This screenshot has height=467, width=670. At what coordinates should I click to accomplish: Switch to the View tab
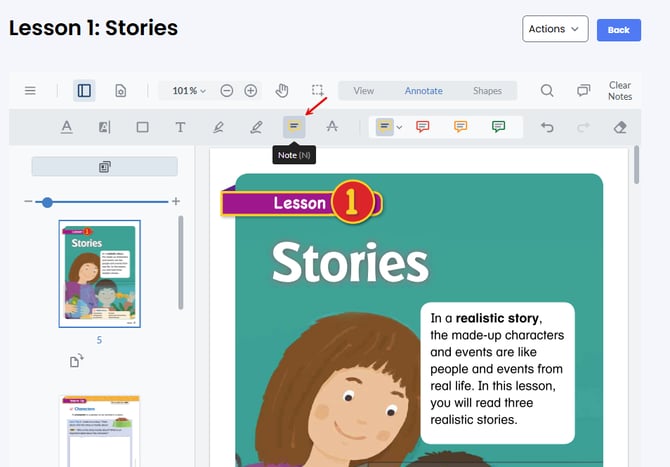[364, 91]
